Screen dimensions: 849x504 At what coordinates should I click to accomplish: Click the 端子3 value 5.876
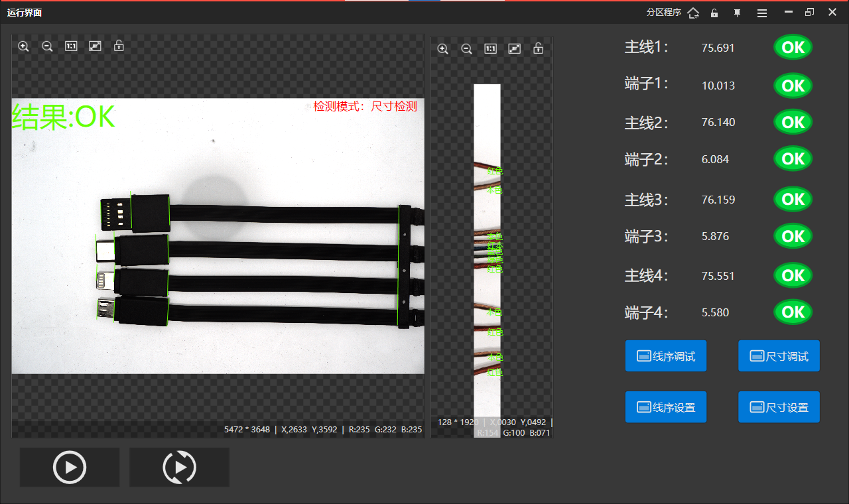coord(715,236)
